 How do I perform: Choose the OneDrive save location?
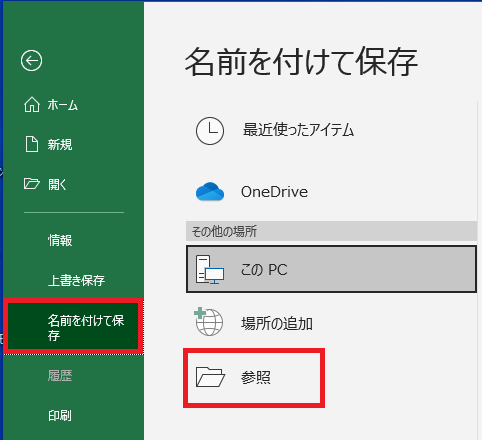pos(331,192)
